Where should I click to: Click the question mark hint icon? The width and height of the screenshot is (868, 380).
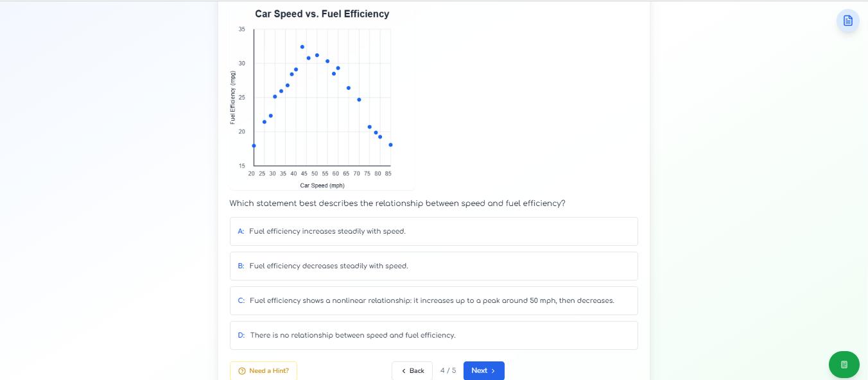click(242, 371)
